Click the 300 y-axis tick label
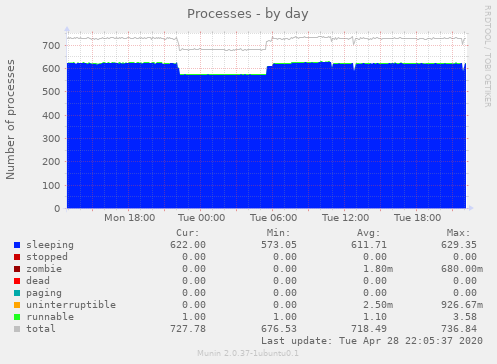 (51, 139)
